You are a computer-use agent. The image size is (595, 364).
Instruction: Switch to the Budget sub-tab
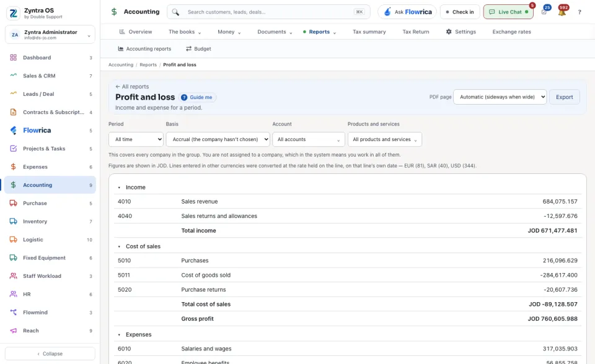click(198, 49)
